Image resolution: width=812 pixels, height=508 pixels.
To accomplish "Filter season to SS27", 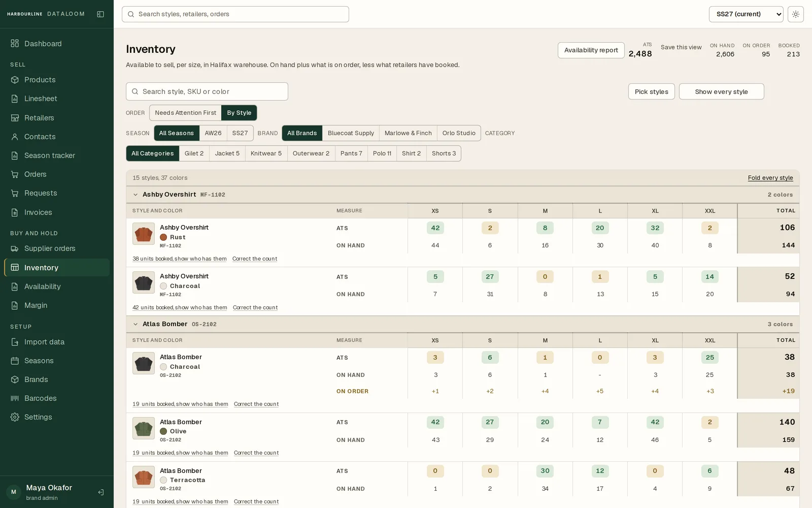I will coord(240,133).
